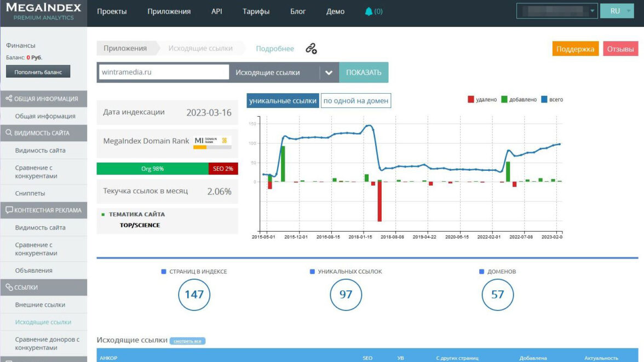Screen dimensions: 644x362
Task: Click the MI Domain Rank badge
Action: pos(212,141)
